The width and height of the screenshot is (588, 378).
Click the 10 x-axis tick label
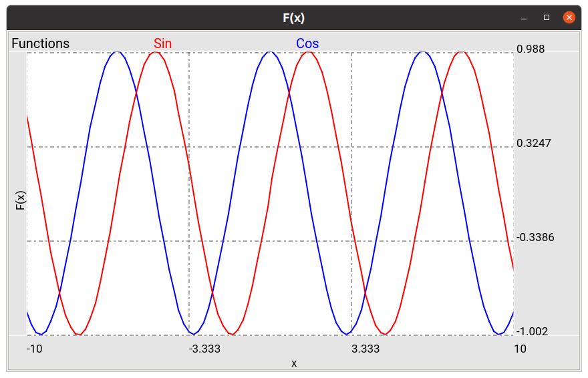tap(520, 349)
